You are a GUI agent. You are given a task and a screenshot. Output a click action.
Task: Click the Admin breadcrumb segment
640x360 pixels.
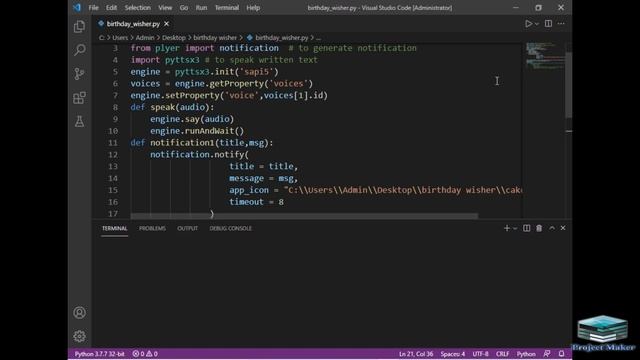(145, 38)
